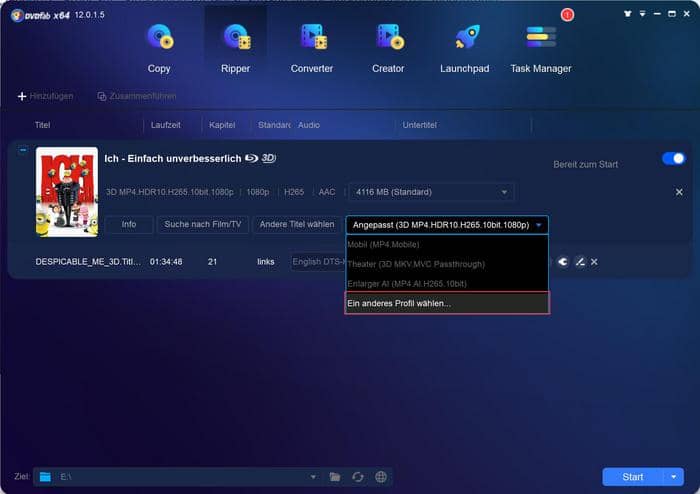Click the Untertitel column header
Viewport: 700px width, 494px height.
click(419, 125)
